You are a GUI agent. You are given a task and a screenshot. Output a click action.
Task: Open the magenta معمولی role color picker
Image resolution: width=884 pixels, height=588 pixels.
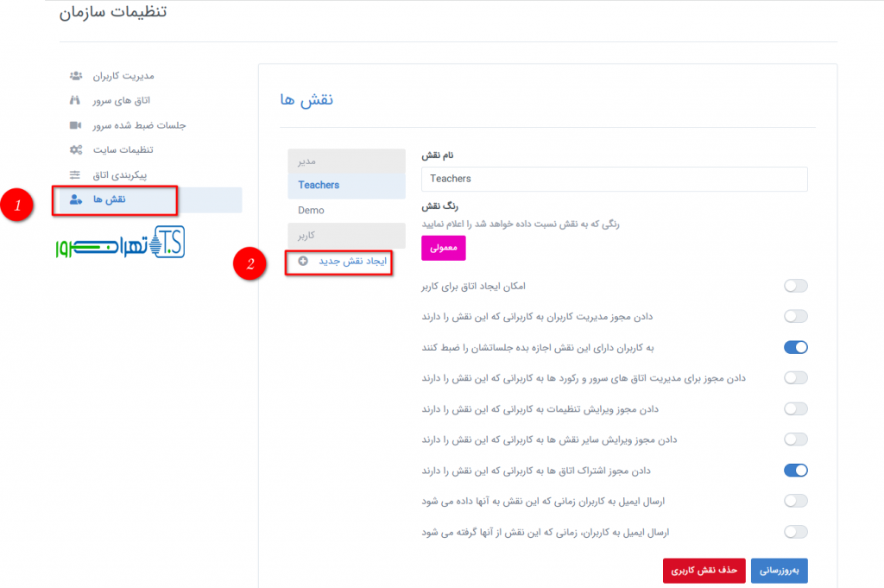tap(443, 249)
